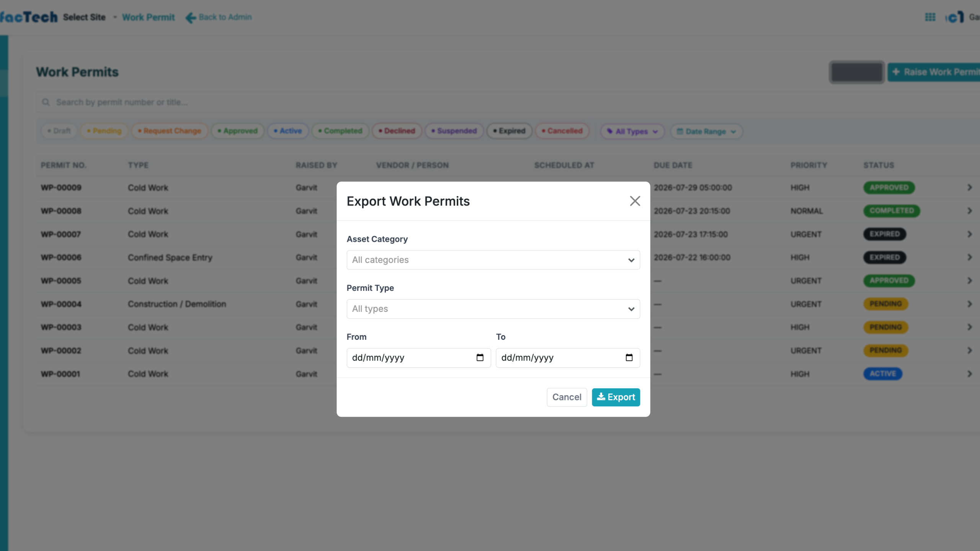Click the To date input field

point(568,358)
